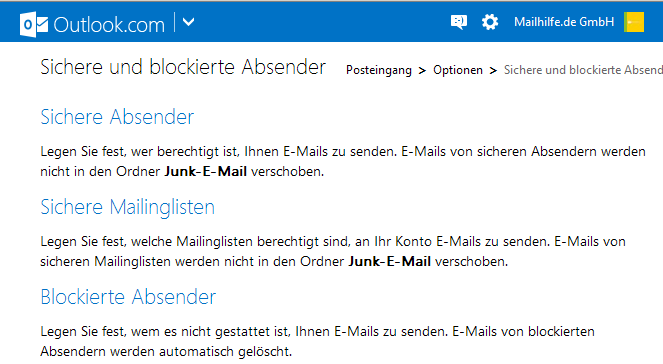Click the Outlook envelope logo icon
Screen dimensions: 663x364
[34, 25]
